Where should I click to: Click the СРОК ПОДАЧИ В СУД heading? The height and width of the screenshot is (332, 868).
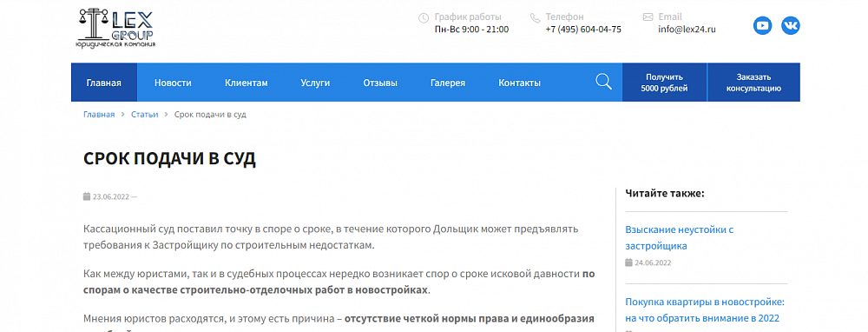pyautogui.click(x=169, y=159)
